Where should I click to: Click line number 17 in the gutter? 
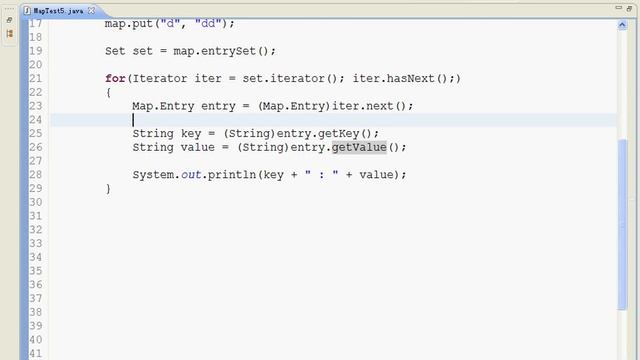point(36,24)
